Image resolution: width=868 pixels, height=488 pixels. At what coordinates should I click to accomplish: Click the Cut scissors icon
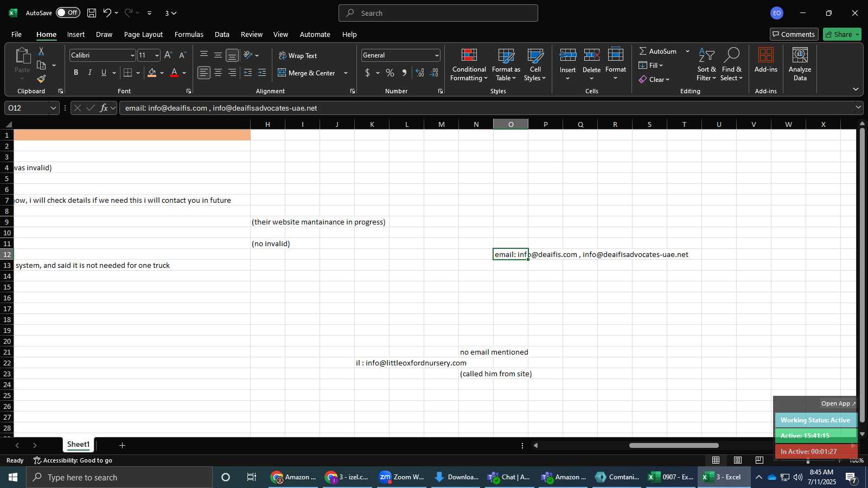[41, 51]
